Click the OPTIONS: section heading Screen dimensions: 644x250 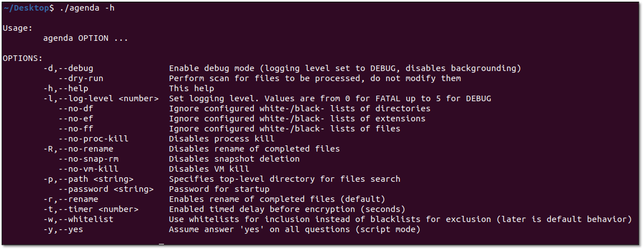[22, 58]
